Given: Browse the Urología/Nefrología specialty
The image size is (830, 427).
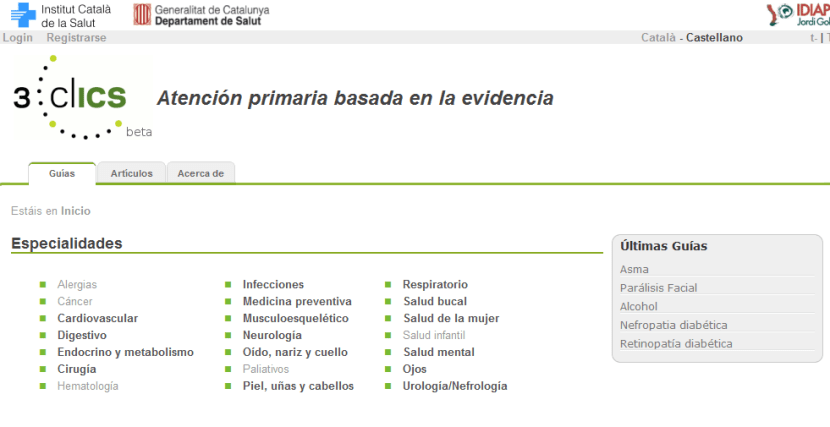Looking at the screenshot, I should click(454, 386).
